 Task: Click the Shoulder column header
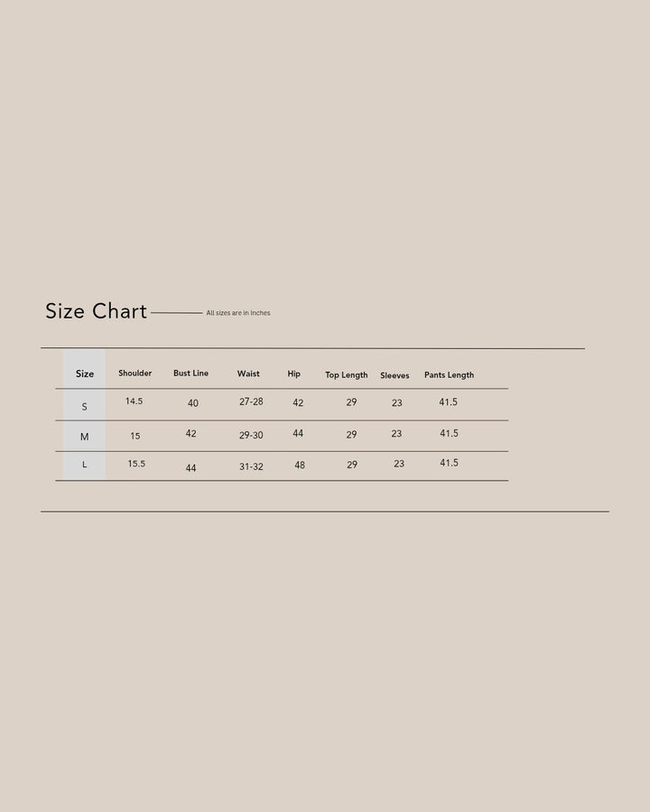point(135,373)
